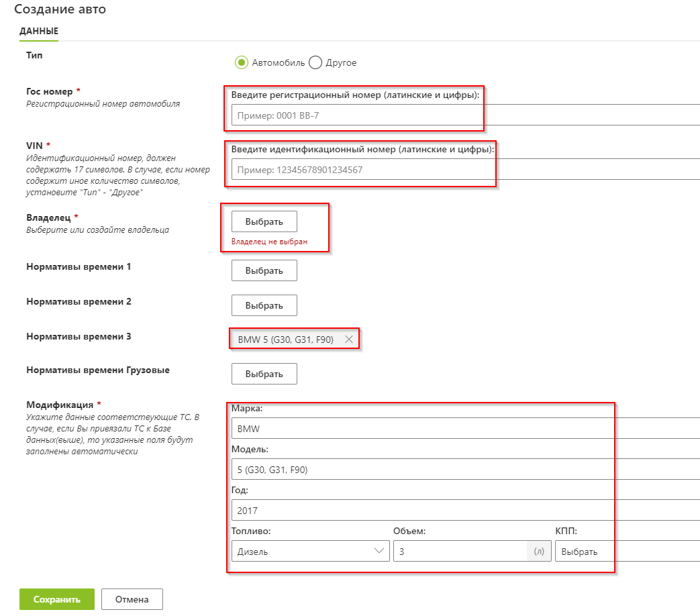Click Выбрать button for Владелец
Image resolution: width=700 pixels, height=616 pixels.
pyautogui.click(x=264, y=221)
